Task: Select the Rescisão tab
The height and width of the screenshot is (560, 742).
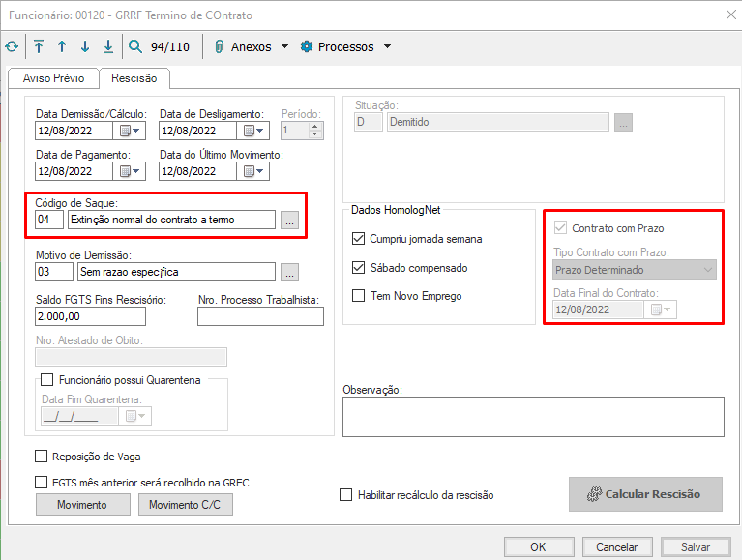Action: pyautogui.click(x=134, y=78)
